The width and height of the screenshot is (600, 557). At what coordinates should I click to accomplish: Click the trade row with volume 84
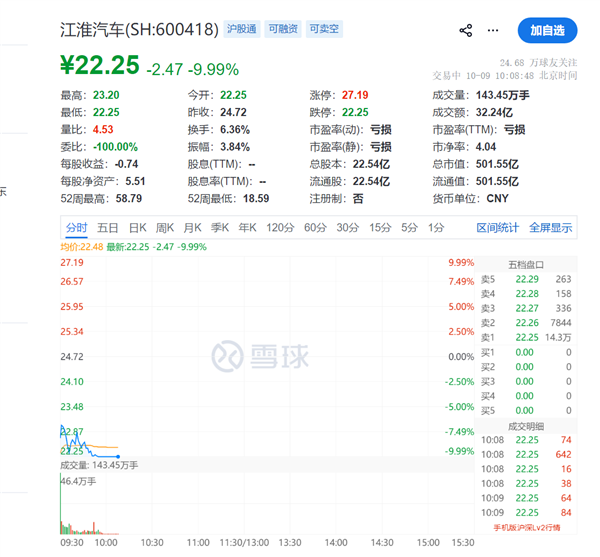[526, 513]
